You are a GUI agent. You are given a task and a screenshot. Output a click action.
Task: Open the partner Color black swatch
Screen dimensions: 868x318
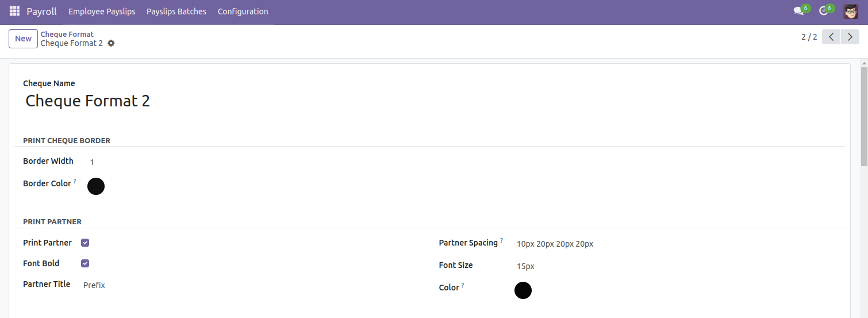pos(523,290)
